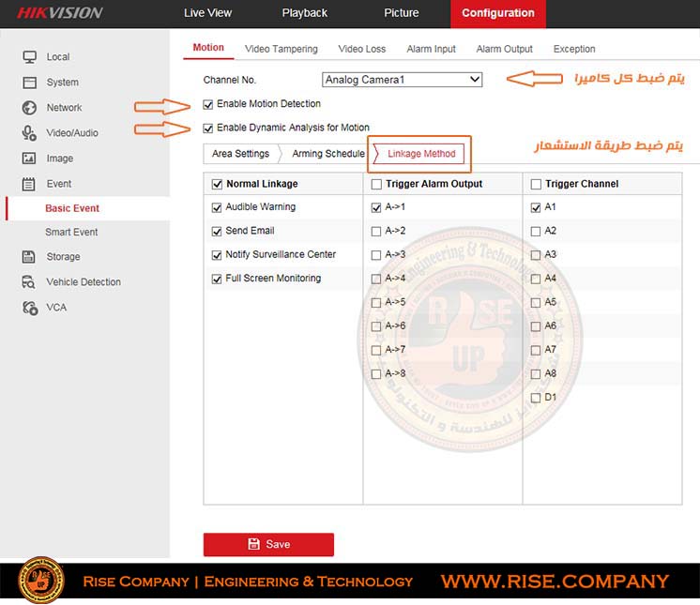Click the Network globe icon
The image size is (700, 605).
[29, 108]
